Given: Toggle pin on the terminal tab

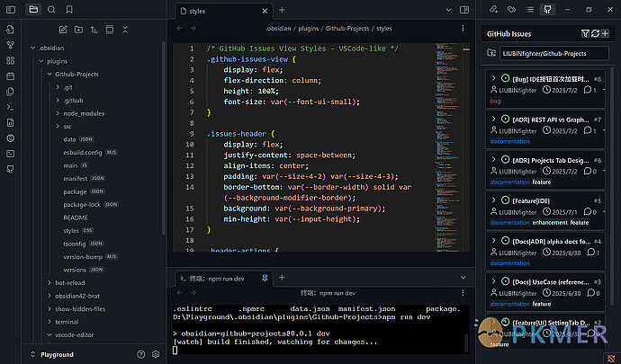Looking at the screenshot, I should pos(265,279).
